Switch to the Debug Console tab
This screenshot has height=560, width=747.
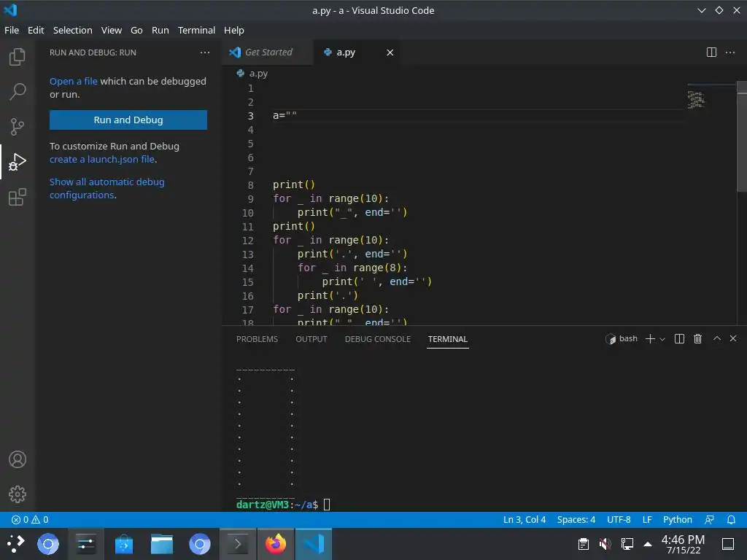point(378,339)
